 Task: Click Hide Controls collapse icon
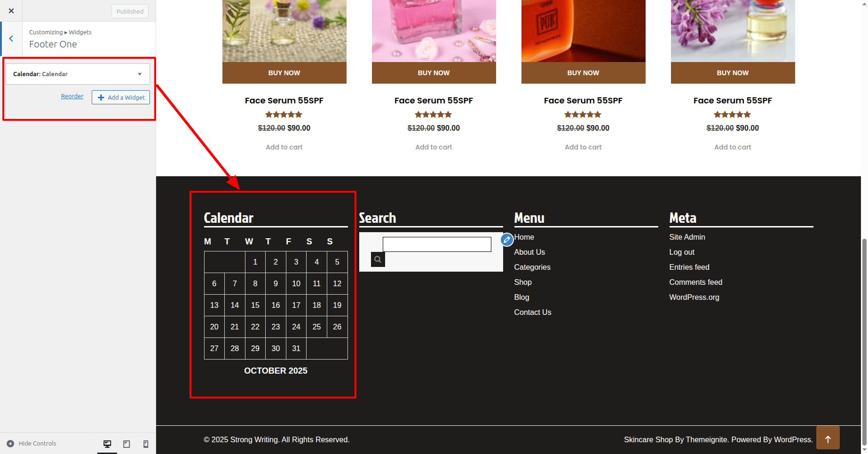pos(10,444)
